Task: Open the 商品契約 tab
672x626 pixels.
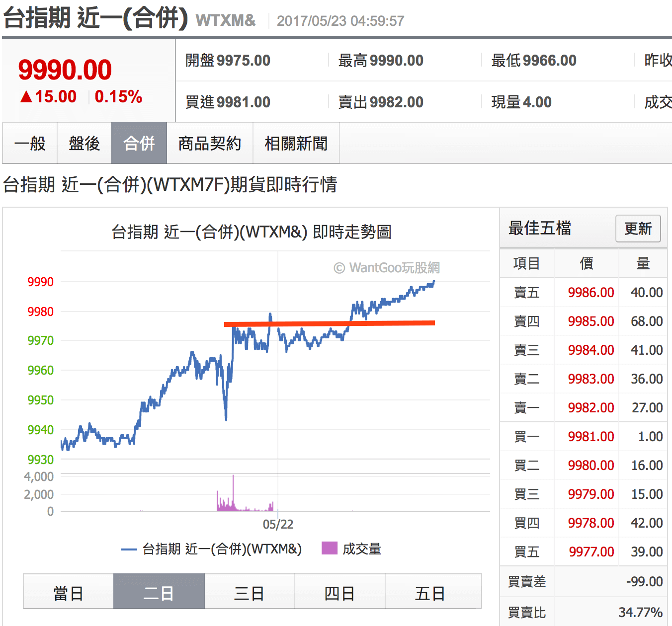Action: click(x=210, y=144)
